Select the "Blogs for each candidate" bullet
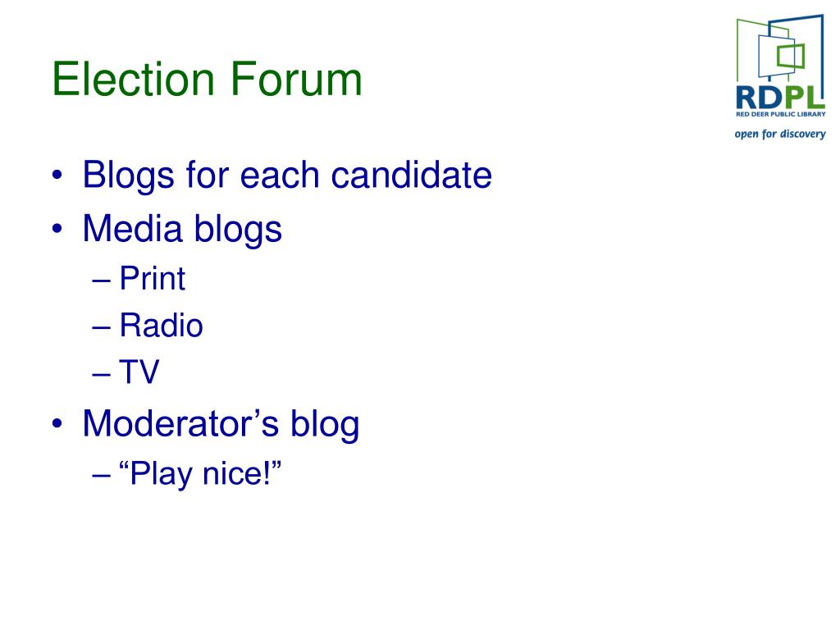 (x=287, y=176)
